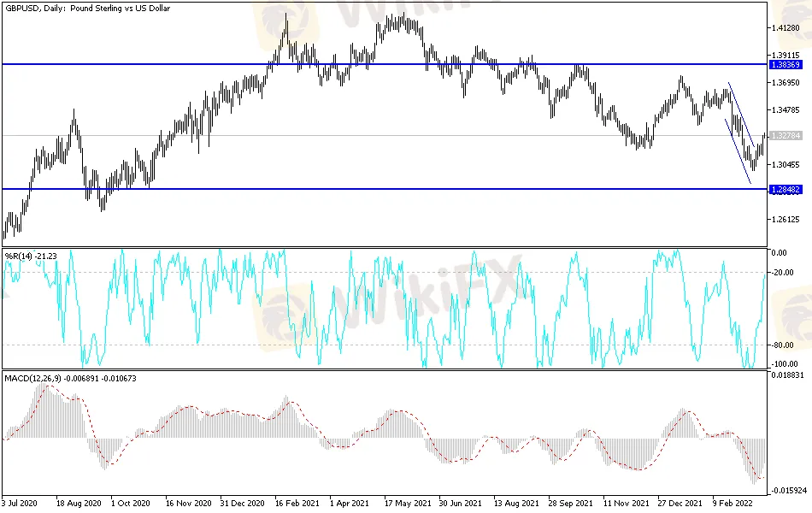Click the 1 Oct 2020 date label
812x513 pixels.
(131, 503)
